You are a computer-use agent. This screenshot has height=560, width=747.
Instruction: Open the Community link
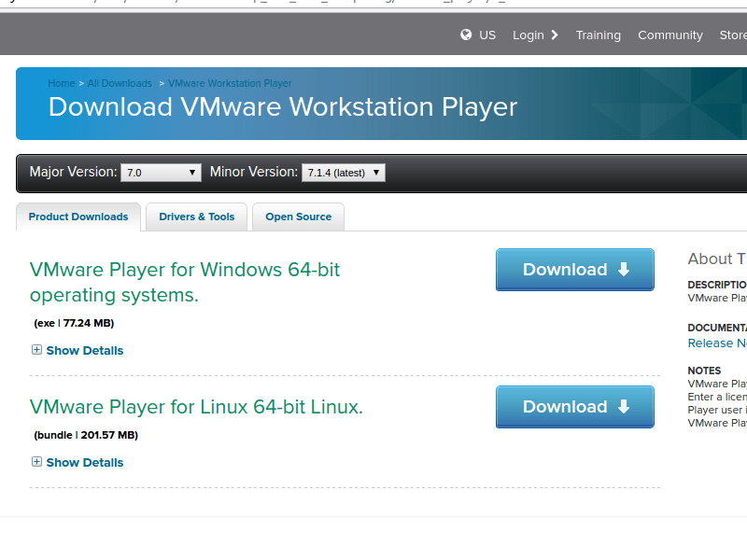point(669,35)
